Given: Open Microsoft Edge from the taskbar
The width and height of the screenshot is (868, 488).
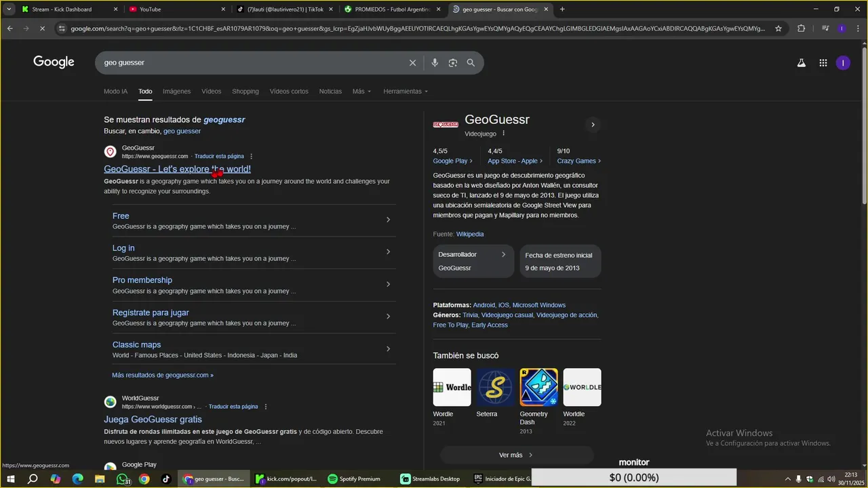Looking at the screenshot, I should point(77,479).
